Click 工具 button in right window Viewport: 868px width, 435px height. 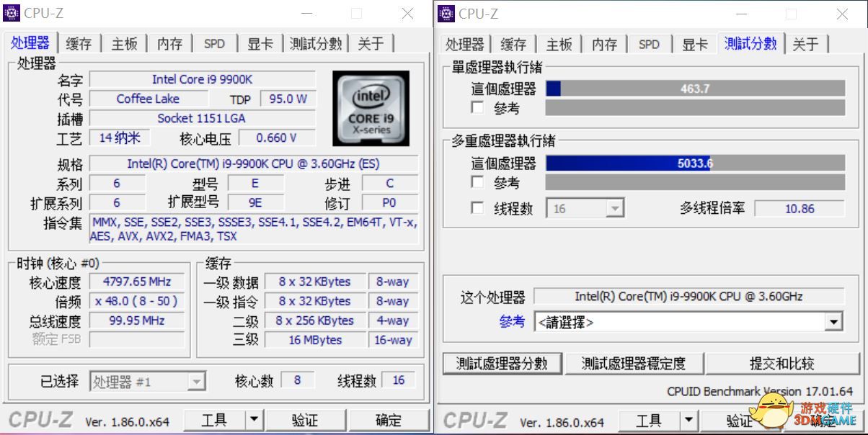[x=650, y=420]
